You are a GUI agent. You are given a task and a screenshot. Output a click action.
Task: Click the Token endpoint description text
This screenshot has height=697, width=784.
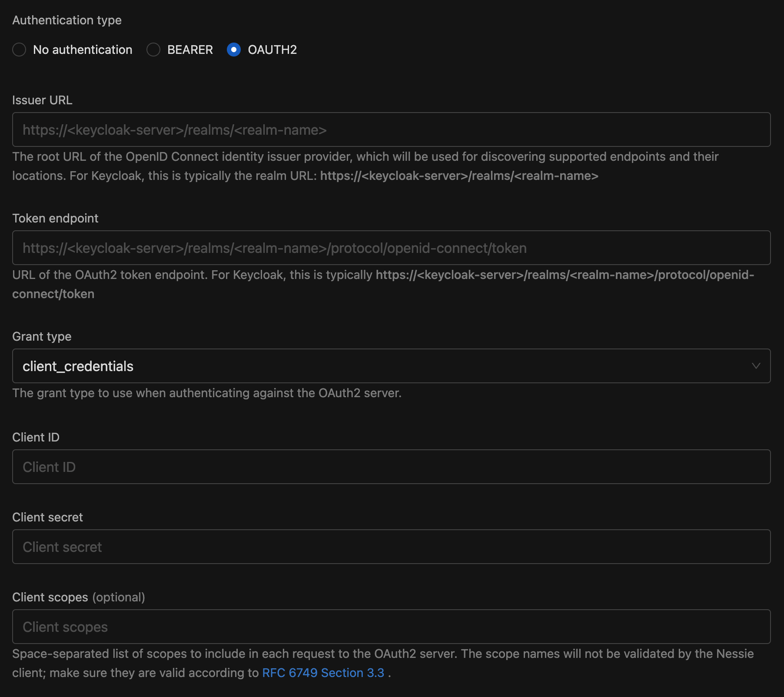tap(383, 284)
